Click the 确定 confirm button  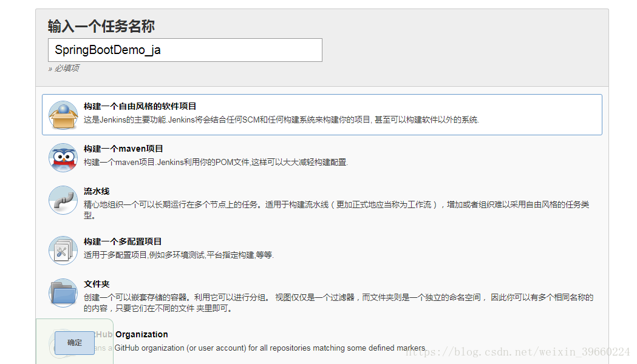[74, 343]
